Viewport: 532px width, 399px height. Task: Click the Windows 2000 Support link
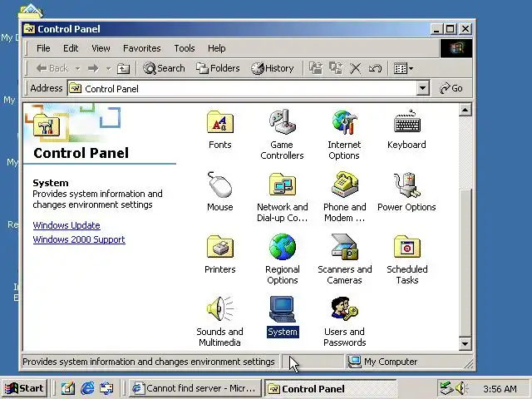pyautogui.click(x=79, y=239)
